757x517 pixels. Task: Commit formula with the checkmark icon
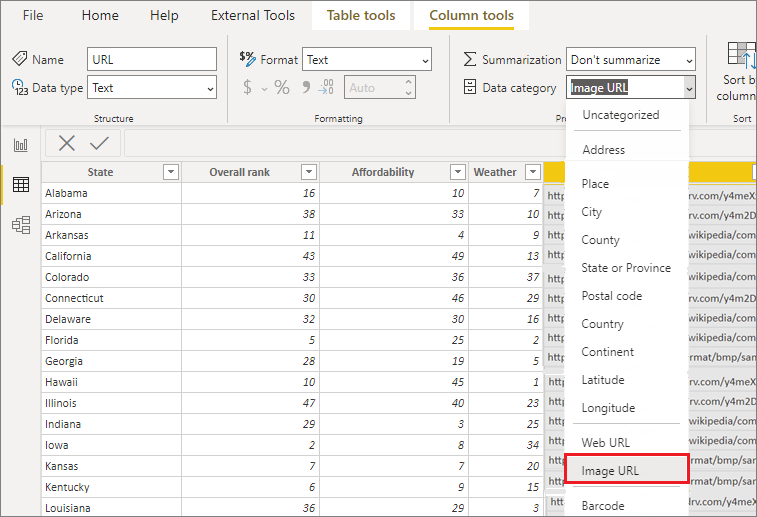tap(99, 143)
